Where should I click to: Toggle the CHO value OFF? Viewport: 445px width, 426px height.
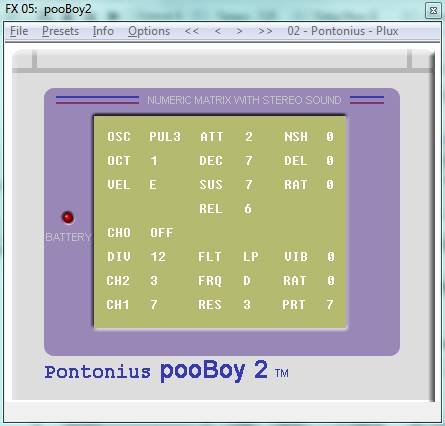pyautogui.click(x=162, y=233)
